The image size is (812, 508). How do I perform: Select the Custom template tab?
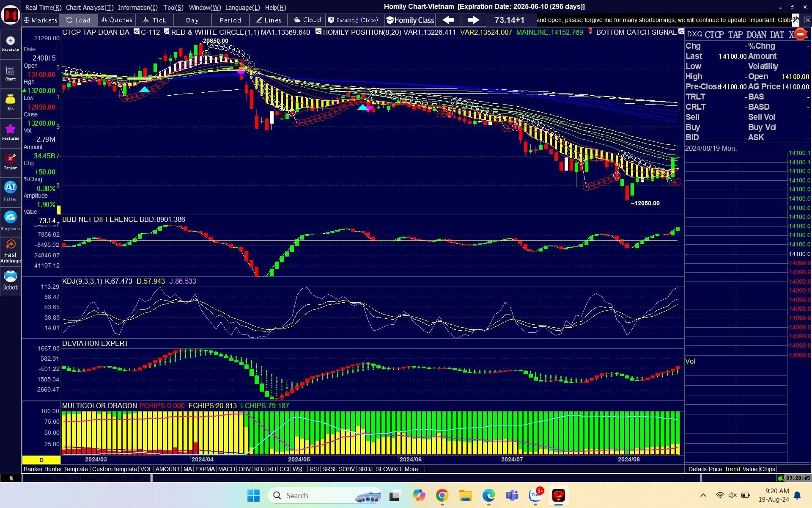(x=114, y=469)
